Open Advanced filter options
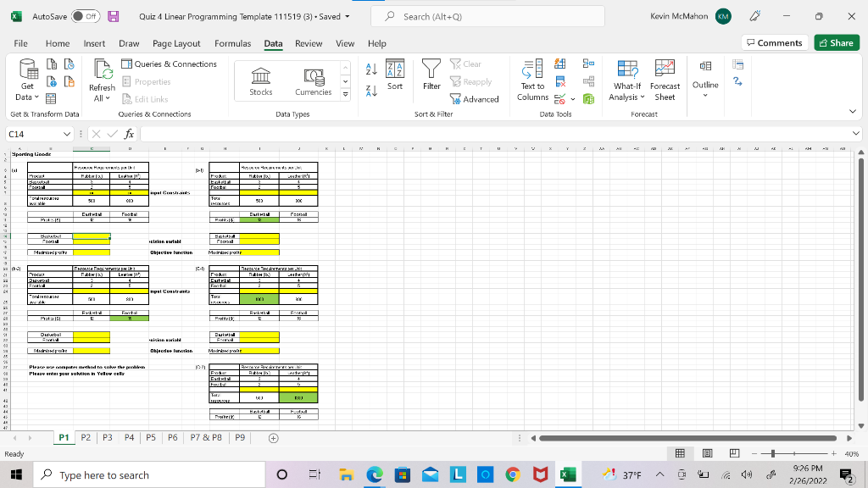Image resolution: width=868 pixels, height=488 pixels. coord(475,99)
